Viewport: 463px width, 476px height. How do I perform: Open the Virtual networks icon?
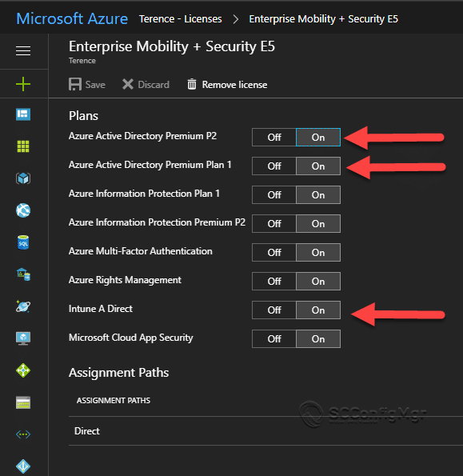click(x=23, y=434)
